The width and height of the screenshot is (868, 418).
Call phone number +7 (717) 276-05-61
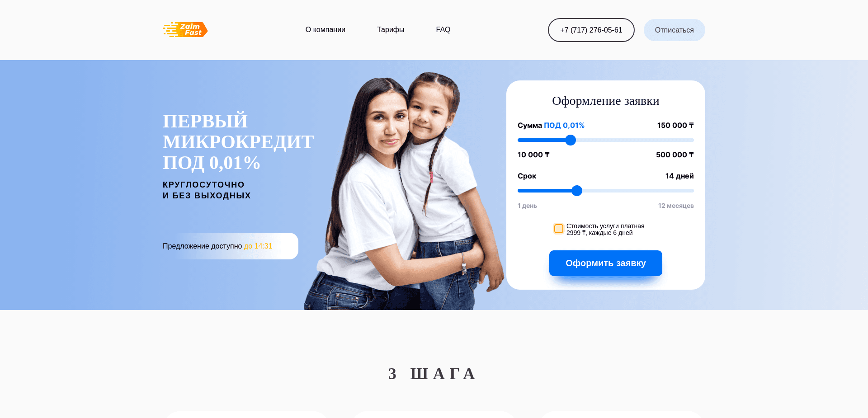591,30
